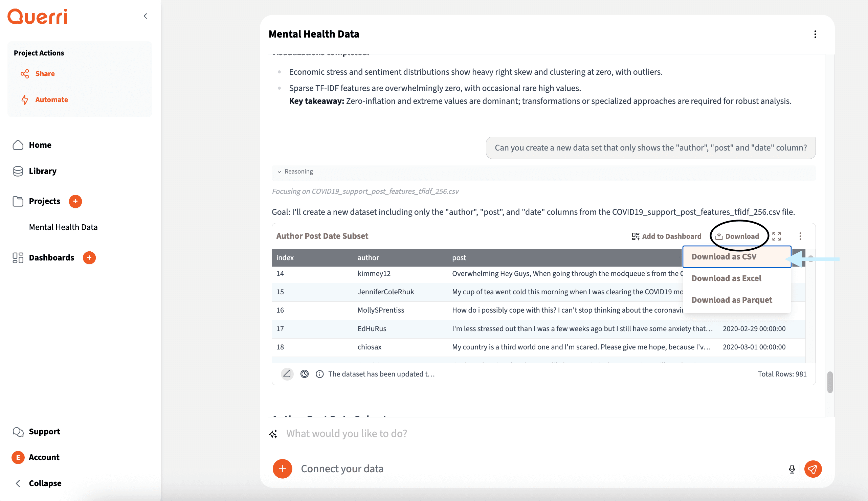Click the clock history icon below table

tap(304, 374)
